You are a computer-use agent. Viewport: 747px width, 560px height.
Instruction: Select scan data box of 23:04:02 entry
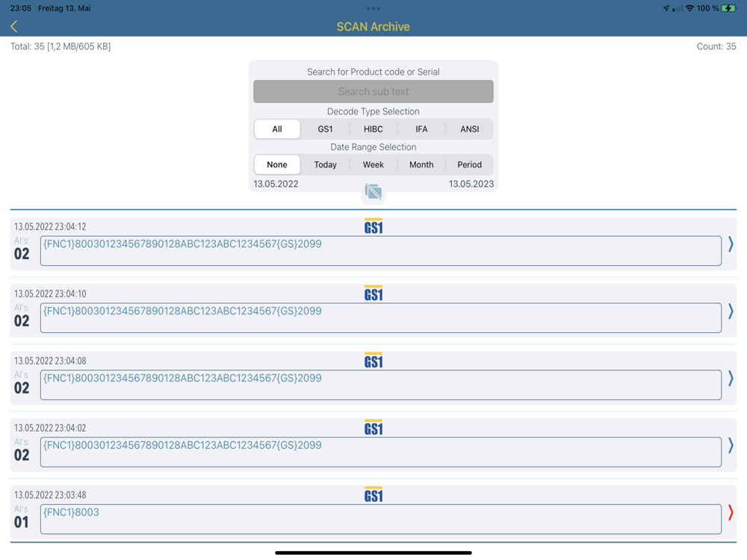click(x=381, y=452)
